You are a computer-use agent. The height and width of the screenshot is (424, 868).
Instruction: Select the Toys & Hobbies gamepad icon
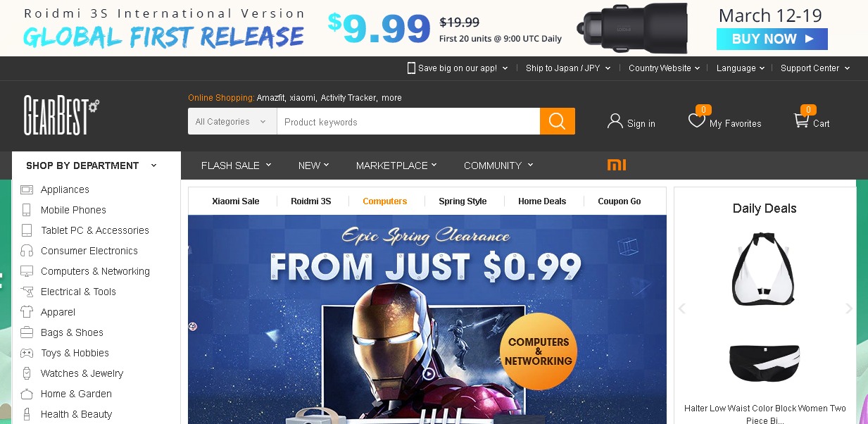click(27, 353)
